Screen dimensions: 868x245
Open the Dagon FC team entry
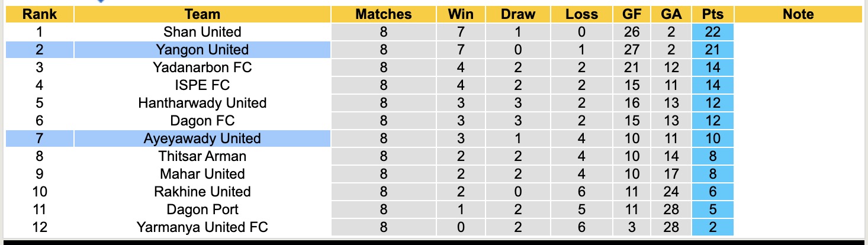[x=202, y=121]
